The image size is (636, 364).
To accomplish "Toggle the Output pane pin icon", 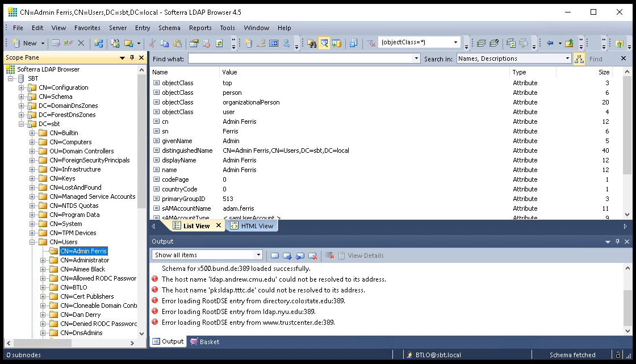I will tap(617, 241).
